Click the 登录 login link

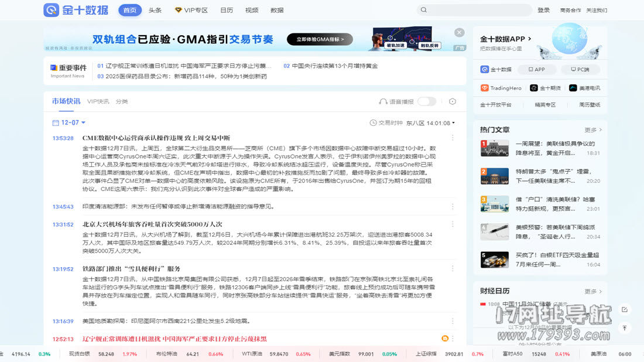[x=543, y=10]
